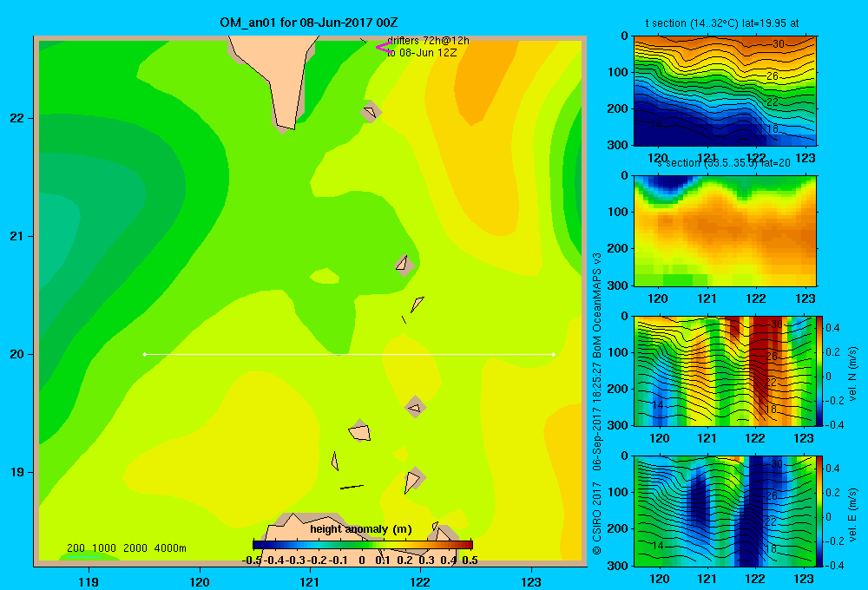This screenshot has height=590, width=868.
Task: Click the 's section' lat=20 title
Action: (724, 163)
